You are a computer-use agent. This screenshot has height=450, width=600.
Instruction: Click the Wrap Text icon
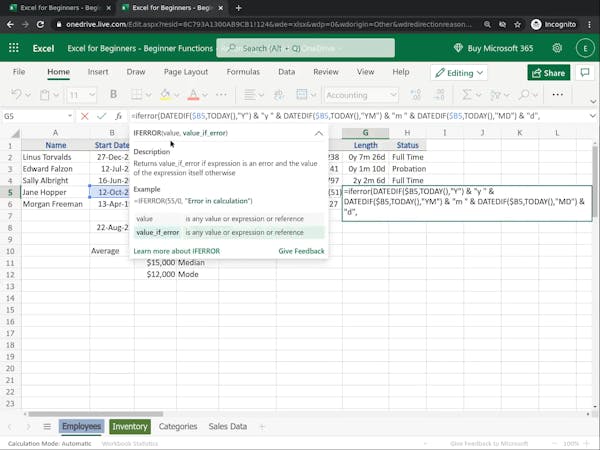tap(279, 95)
